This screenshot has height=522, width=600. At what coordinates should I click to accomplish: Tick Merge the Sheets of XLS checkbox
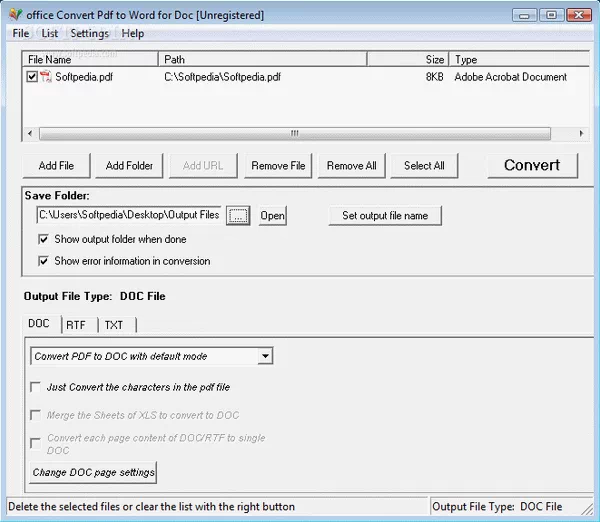click(36, 415)
